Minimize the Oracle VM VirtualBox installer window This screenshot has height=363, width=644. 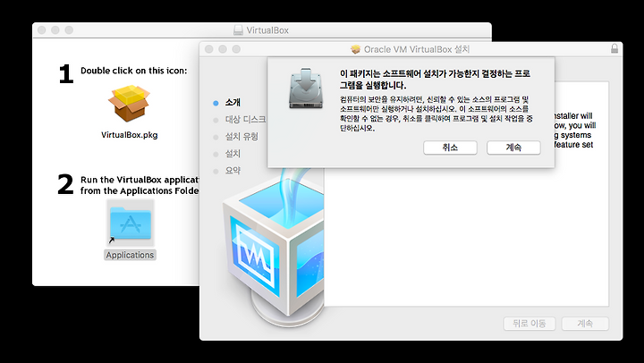pyautogui.click(x=223, y=49)
